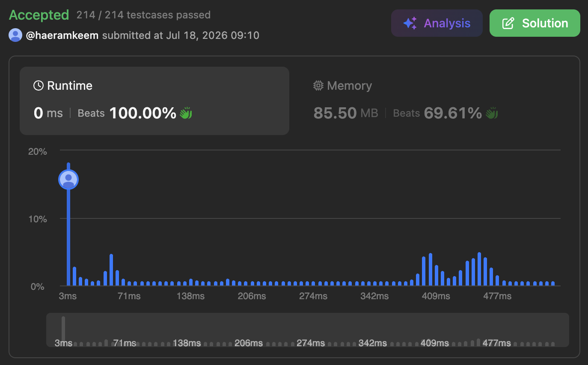Click the clapping hands icon after 100.00%
The image size is (588, 365).
pyautogui.click(x=186, y=113)
